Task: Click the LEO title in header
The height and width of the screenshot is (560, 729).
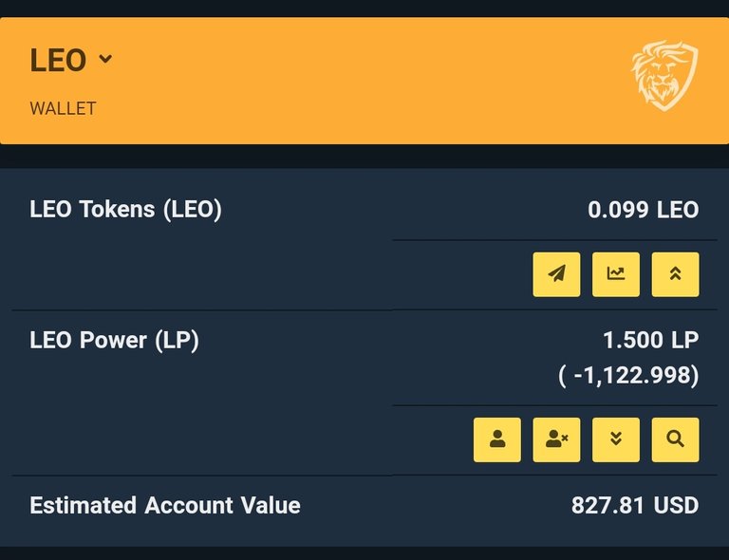Action: pyautogui.click(x=58, y=61)
